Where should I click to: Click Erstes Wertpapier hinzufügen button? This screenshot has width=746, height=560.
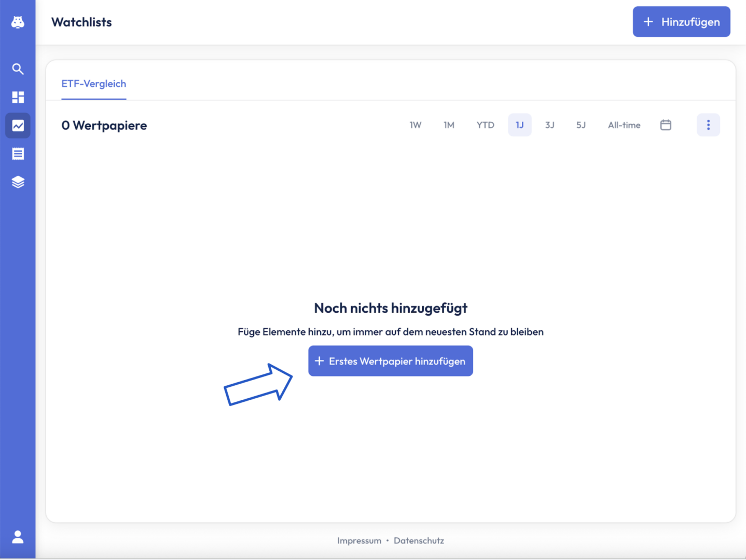[390, 361]
